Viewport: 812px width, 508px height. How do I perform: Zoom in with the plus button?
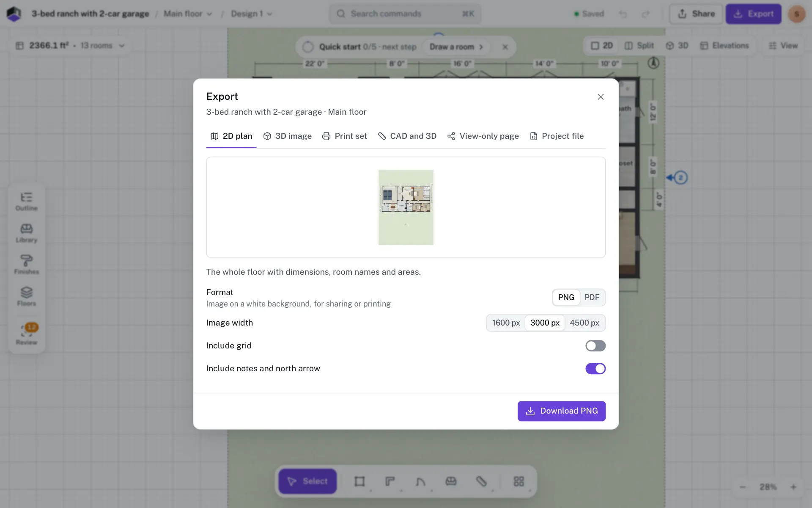[793, 487]
